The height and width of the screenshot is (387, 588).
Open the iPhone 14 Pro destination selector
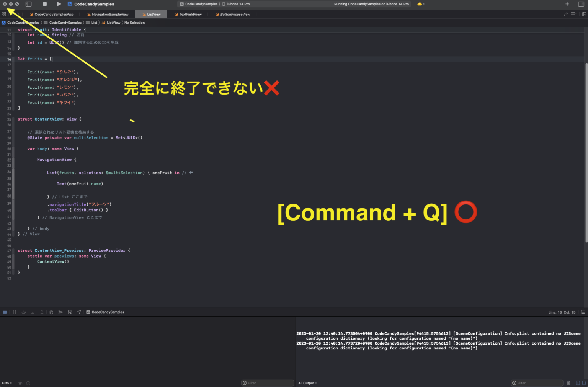(x=237, y=4)
